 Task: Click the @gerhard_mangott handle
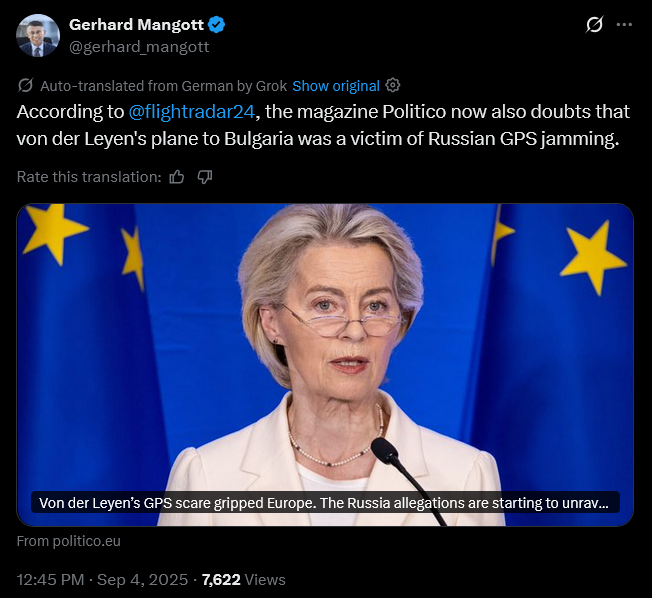(x=139, y=47)
